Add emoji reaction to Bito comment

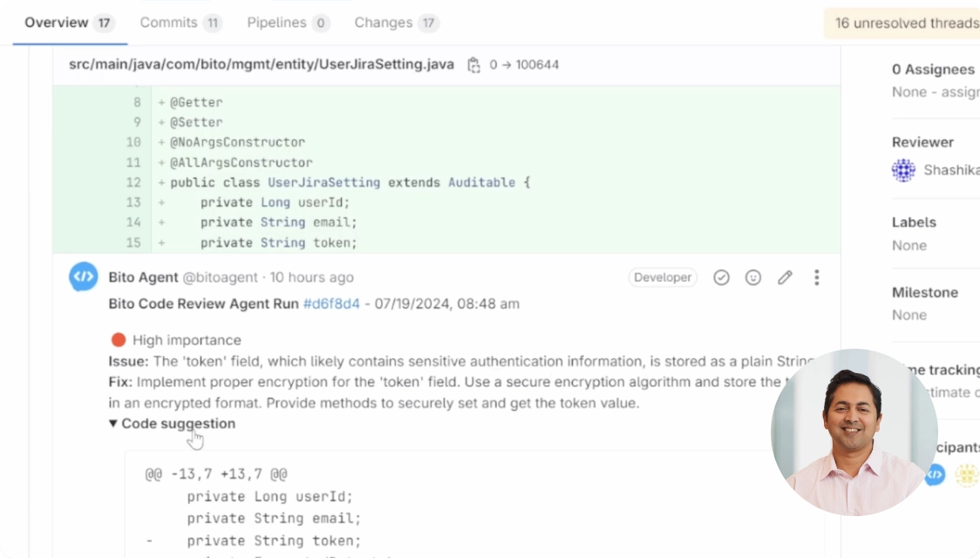click(753, 277)
